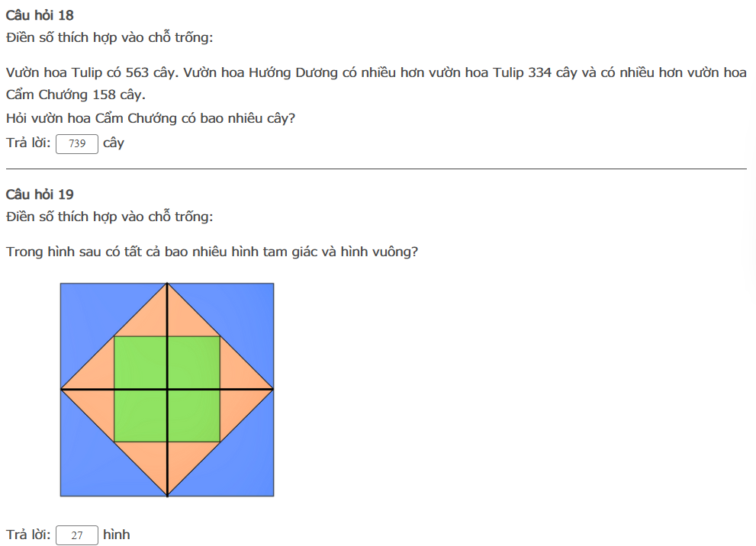The height and width of the screenshot is (546, 756).
Task: Click the 'Trả lời:' label in question 18
Action: (28, 143)
